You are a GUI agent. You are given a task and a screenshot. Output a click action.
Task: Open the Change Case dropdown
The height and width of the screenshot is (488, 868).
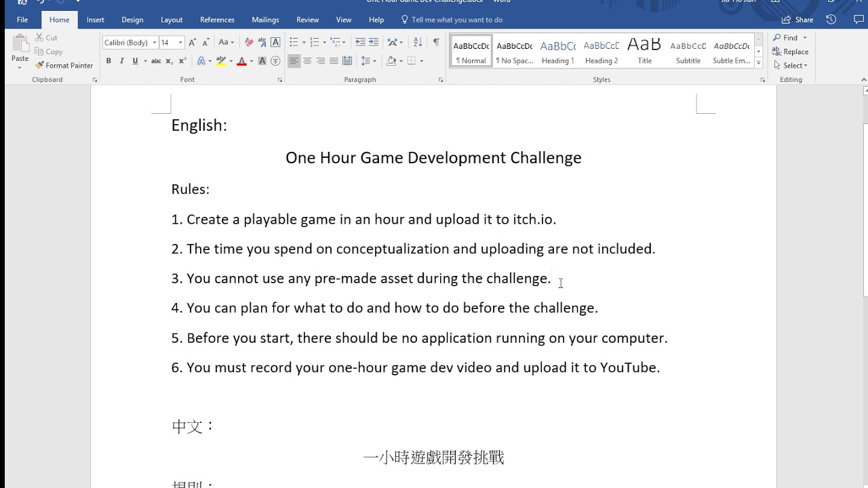[x=226, y=42]
